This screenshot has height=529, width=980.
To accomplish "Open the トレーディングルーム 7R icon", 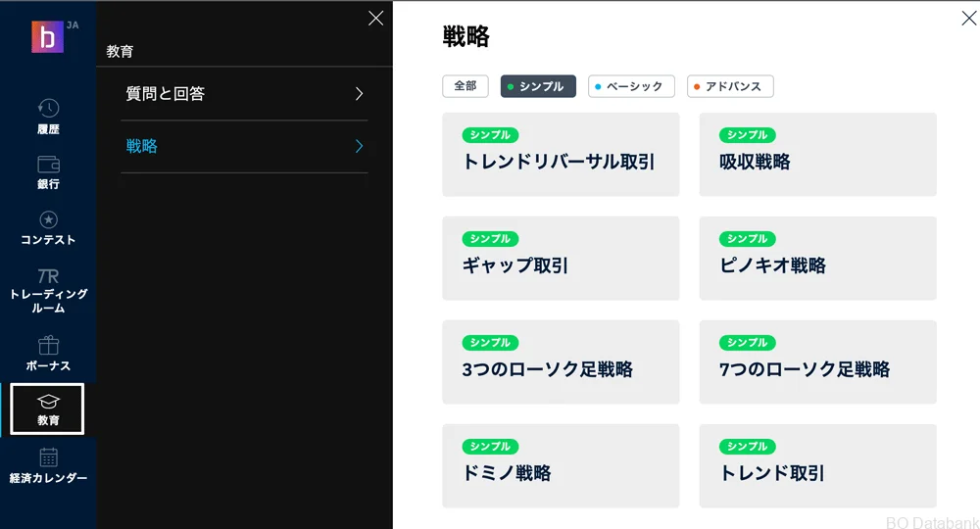I will pos(48,276).
